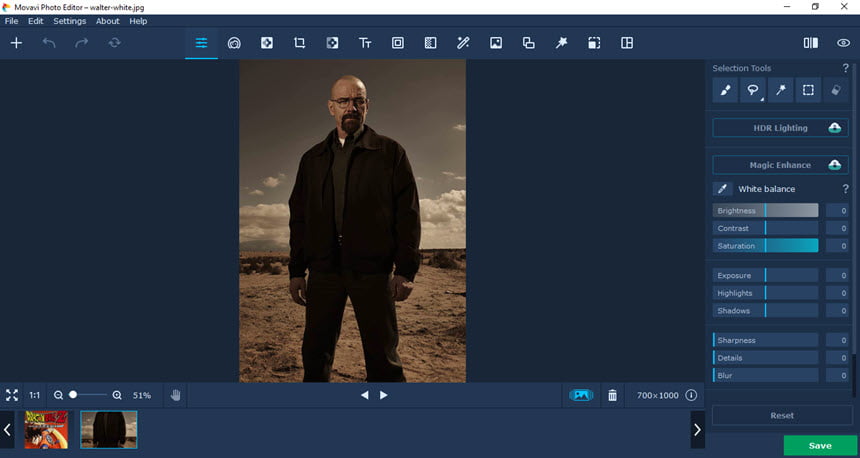The image size is (860, 458).
Task: Open the magic pen restoration tool
Action: pos(463,43)
